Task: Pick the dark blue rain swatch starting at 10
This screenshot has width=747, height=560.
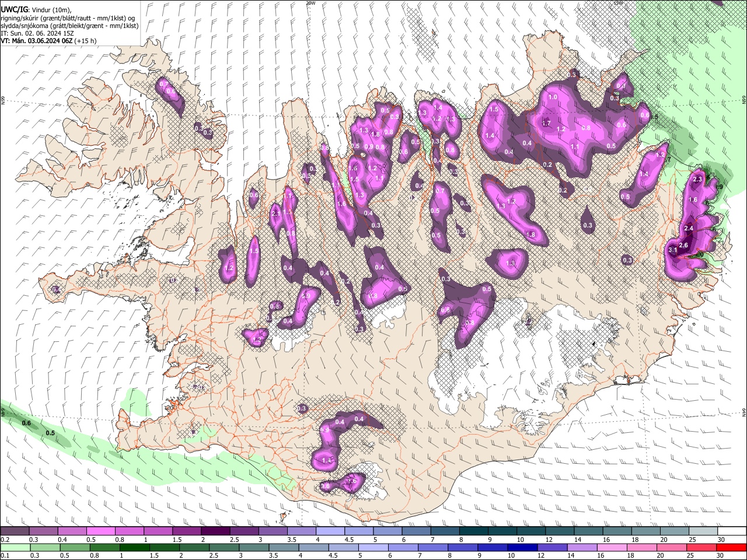Action: [x=523, y=547]
